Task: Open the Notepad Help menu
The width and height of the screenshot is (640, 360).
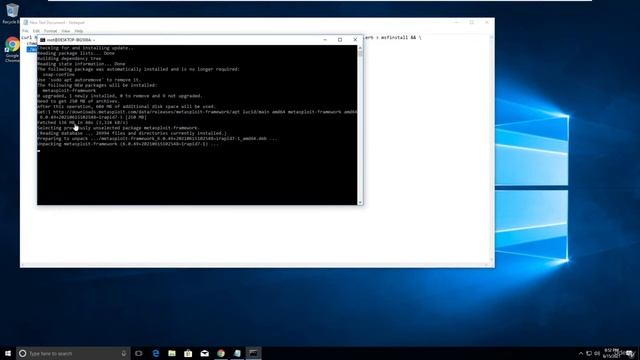Action: (79, 31)
